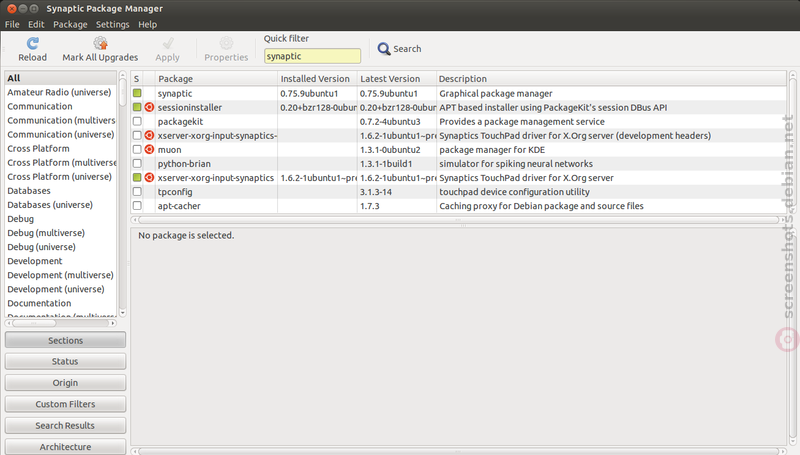Select the Development section
The height and width of the screenshot is (455, 800).
click(x=61, y=261)
